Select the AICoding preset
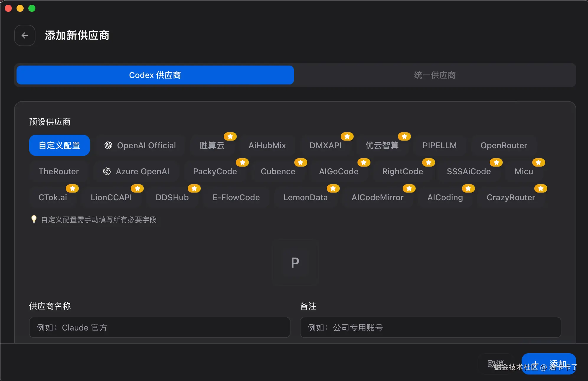 (x=445, y=197)
